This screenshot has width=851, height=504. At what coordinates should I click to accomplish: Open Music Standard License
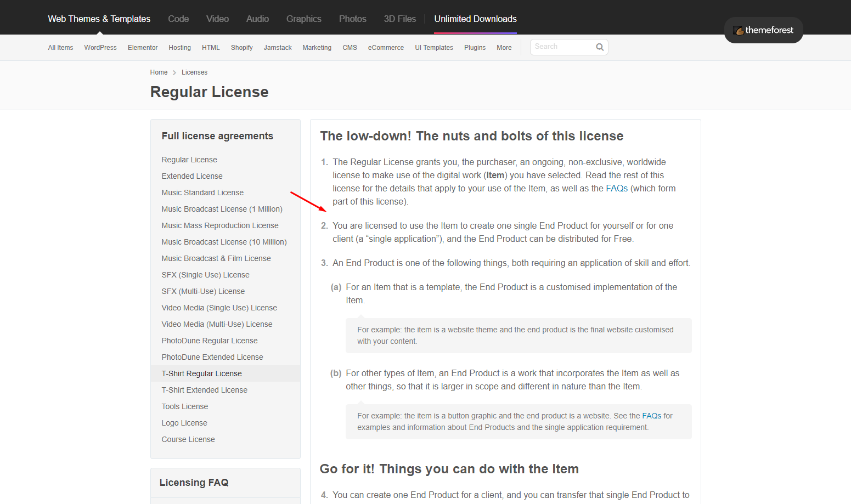[202, 192]
